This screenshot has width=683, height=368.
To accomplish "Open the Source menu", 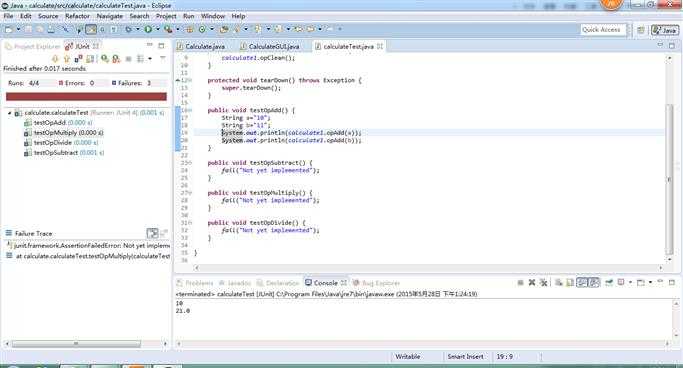I will (x=48, y=16).
